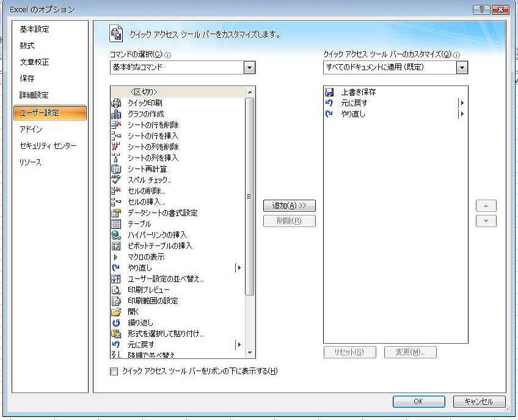Click the リセット(S) button
The height and width of the screenshot is (420, 518).
349,352
